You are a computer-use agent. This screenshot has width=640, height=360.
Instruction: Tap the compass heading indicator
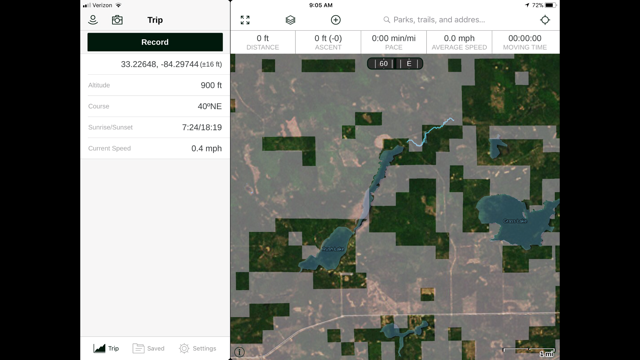395,64
